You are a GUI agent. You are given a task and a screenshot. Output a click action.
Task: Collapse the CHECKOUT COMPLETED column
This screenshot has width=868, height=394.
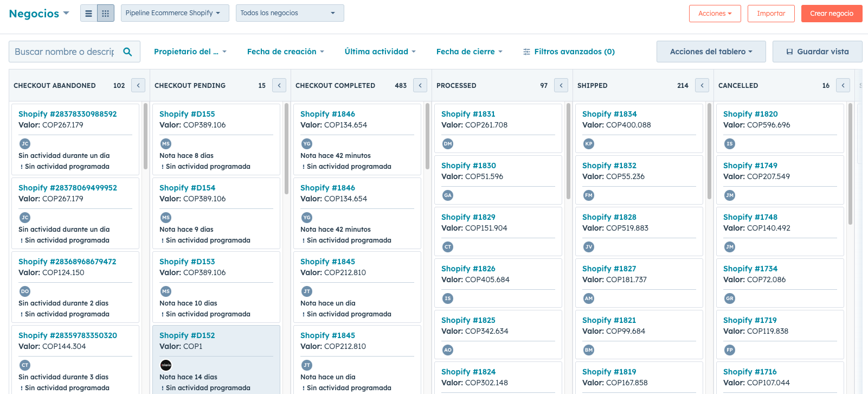[420, 85]
